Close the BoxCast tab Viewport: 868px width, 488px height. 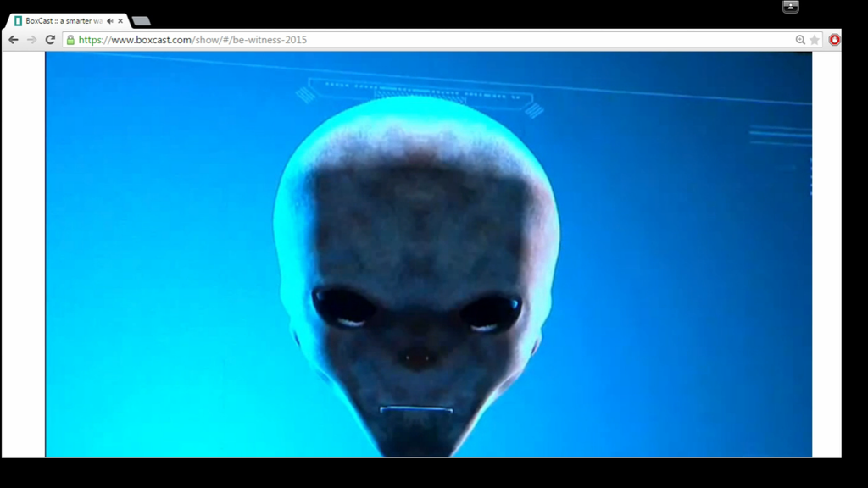(x=120, y=21)
